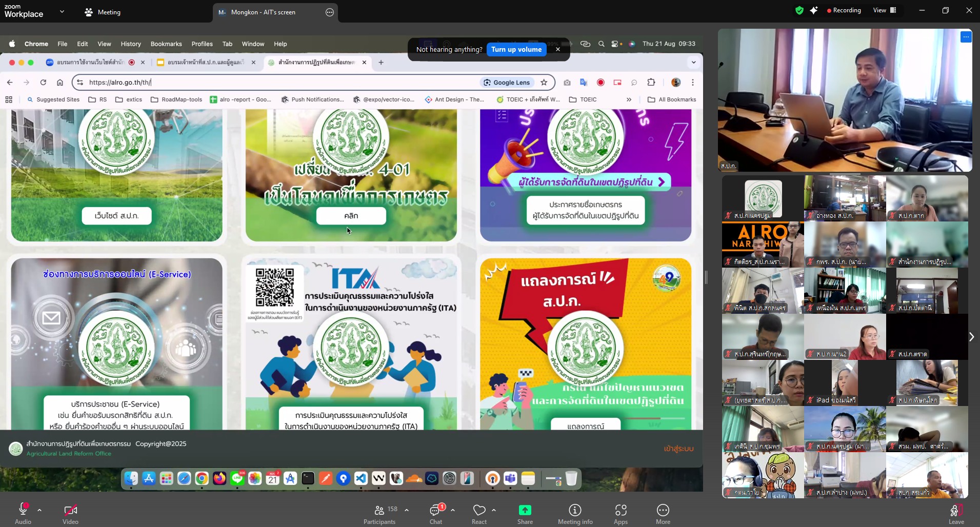Screen dimensions: 980x527
Task: Click the Turn up volume button
Action: tap(516, 49)
